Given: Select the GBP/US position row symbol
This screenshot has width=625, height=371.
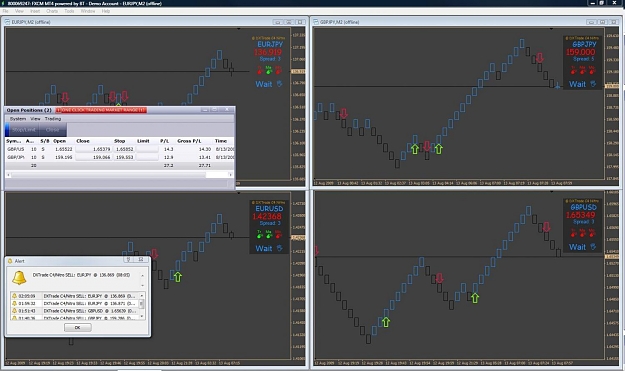Looking at the screenshot, I should pos(16,149).
